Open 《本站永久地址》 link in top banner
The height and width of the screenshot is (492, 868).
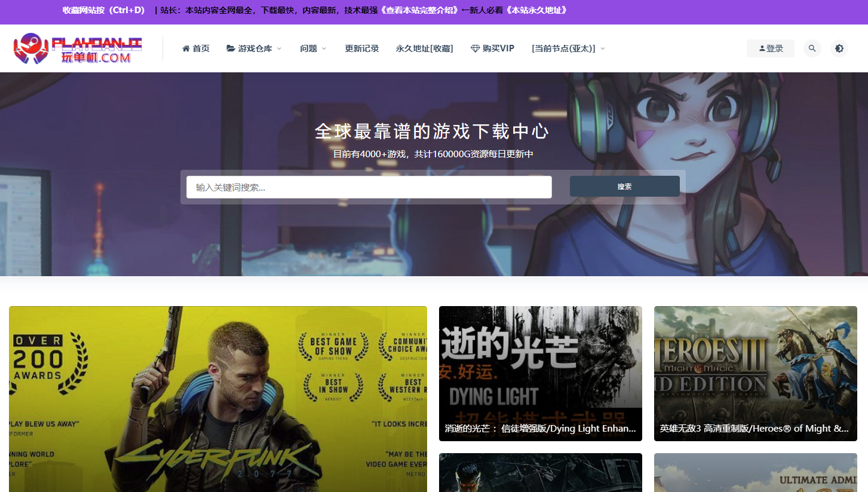click(536, 10)
